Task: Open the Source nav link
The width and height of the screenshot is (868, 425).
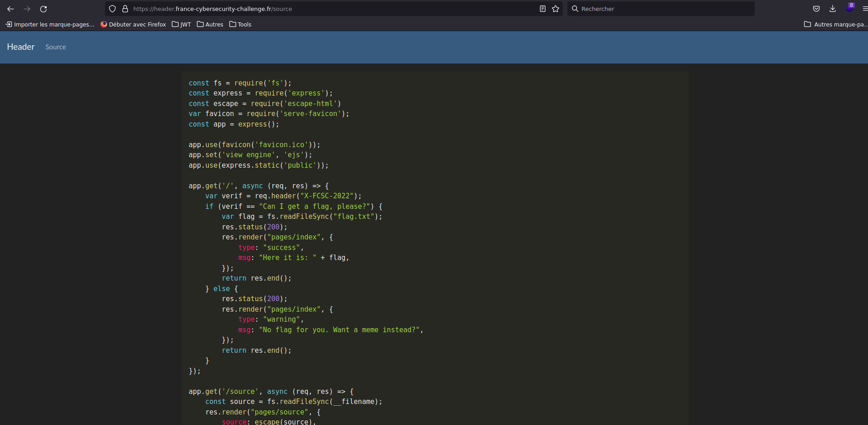Action: [x=56, y=47]
